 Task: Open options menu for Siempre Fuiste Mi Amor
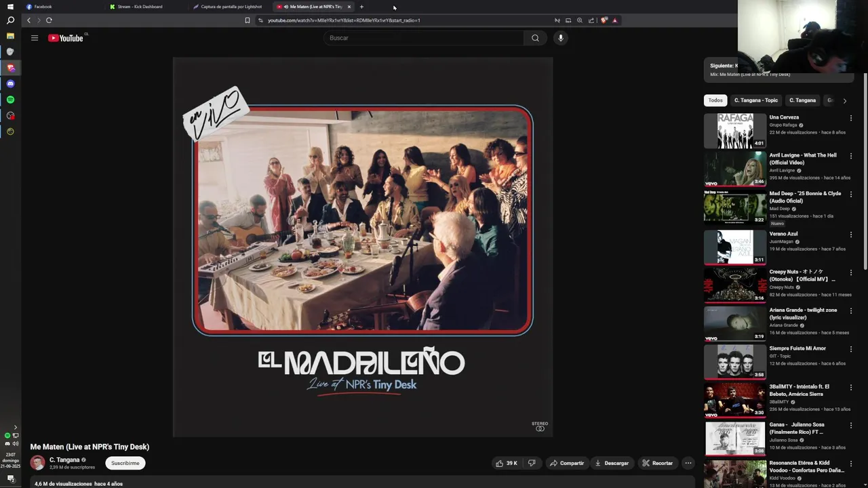(850, 349)
